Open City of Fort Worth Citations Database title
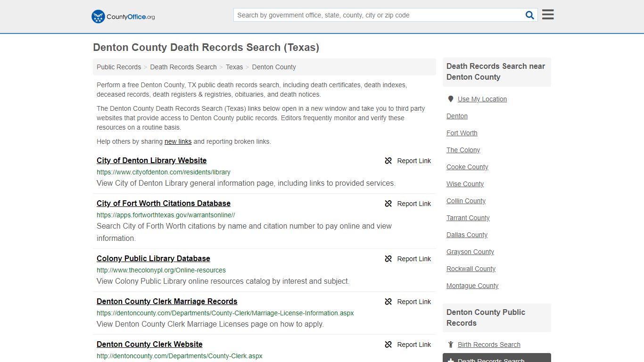Screen dimensions: 644x362 tap(164, 203)
